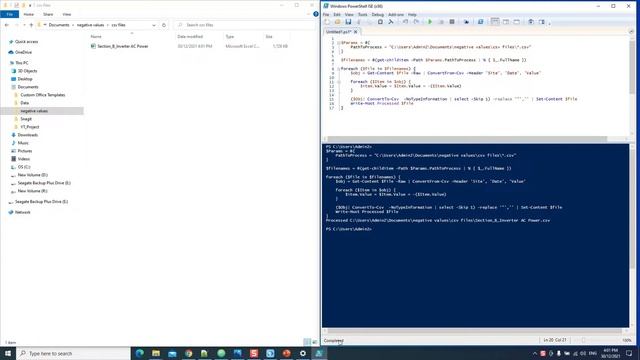The height and width of the screenshot is (360, 640).
Task: Close the Untitled1.ps1 tab
Action: coord(356,31)
